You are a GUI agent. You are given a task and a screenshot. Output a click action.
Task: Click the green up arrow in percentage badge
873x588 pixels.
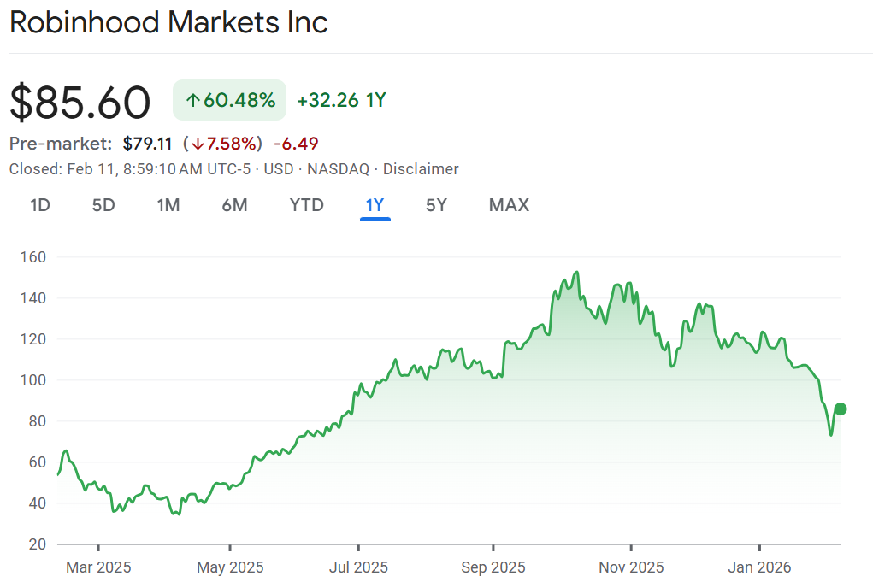coord(193,101)
